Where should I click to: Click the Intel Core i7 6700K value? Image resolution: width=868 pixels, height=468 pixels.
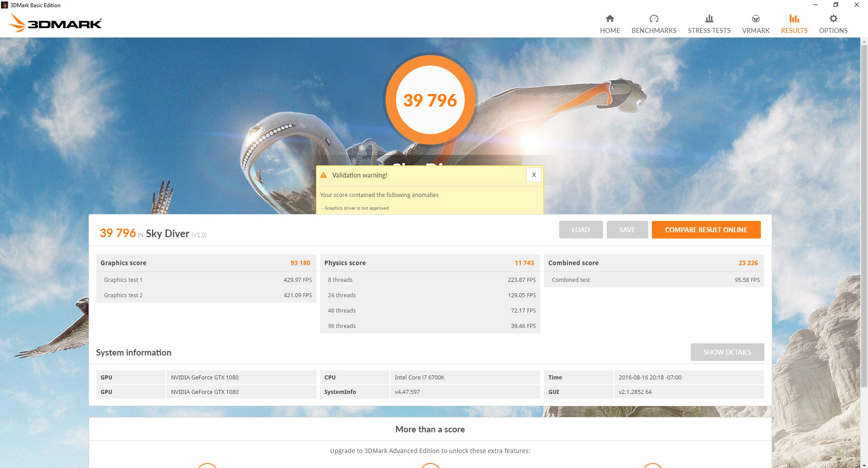tap(420, 377)
